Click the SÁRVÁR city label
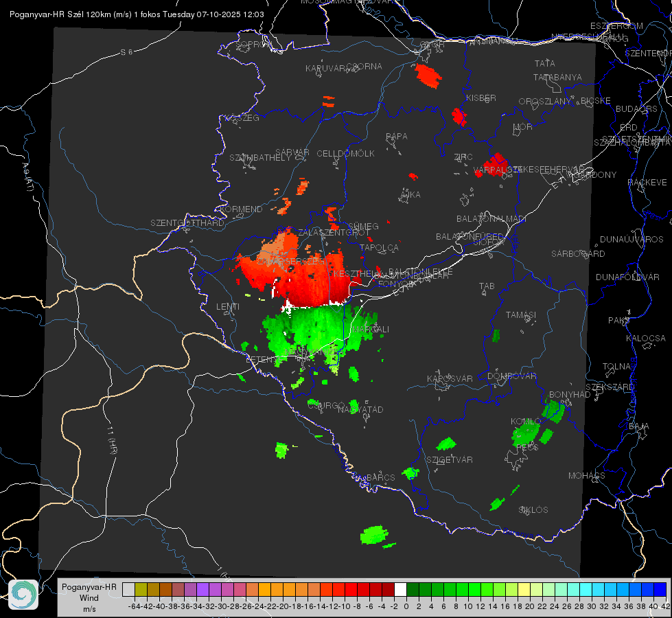This screenshot has width=672, height=618. (x=292, y=152)
